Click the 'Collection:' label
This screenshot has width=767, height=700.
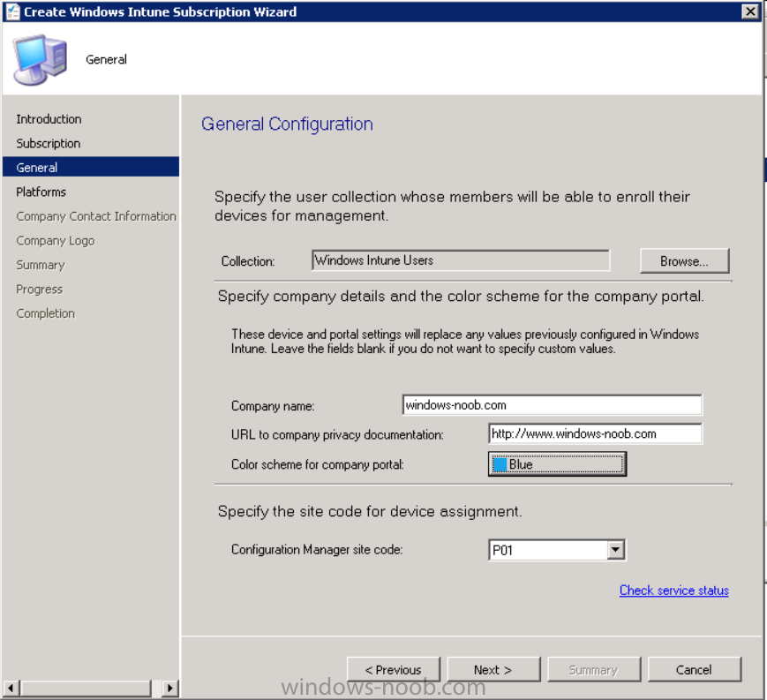pyautogui.click(x=248, y=261)
